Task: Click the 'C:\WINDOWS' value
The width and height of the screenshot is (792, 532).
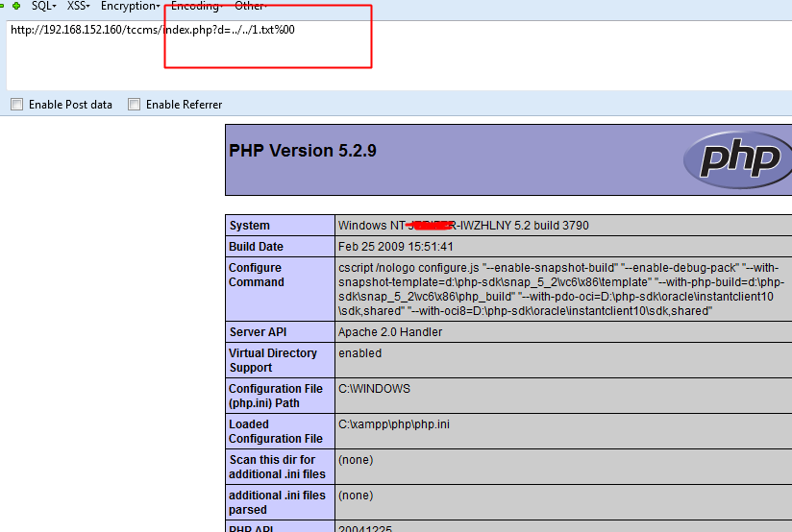Action: [374, 389]
